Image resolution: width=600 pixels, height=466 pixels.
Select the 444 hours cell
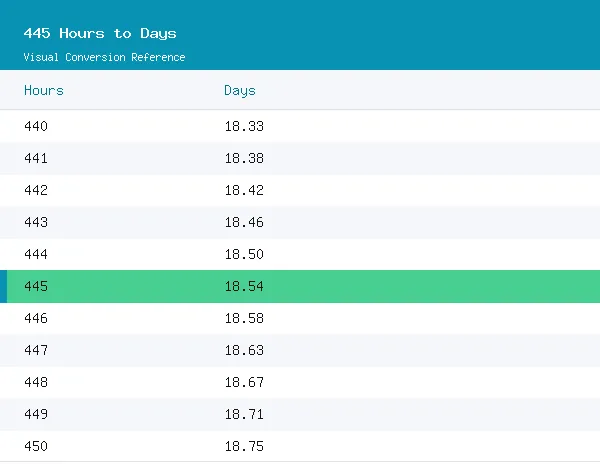[36, 254]
